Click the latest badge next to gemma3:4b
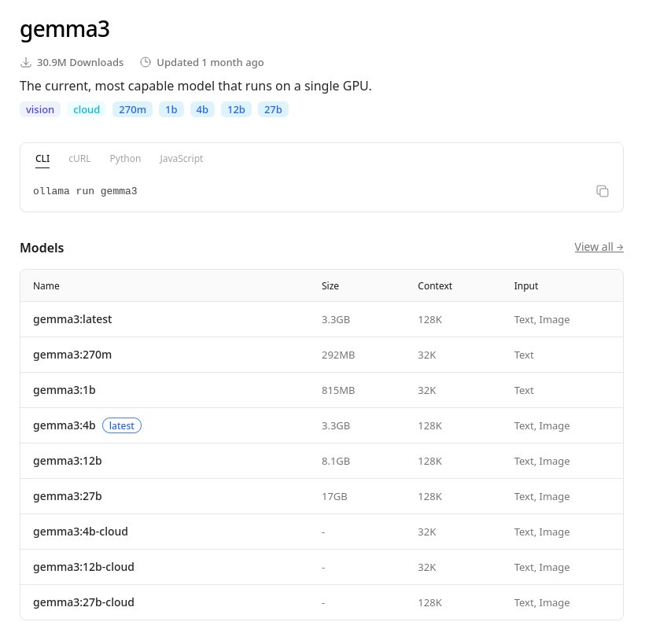The width and height of the screenshot is (645, 644). coord(122,425)
